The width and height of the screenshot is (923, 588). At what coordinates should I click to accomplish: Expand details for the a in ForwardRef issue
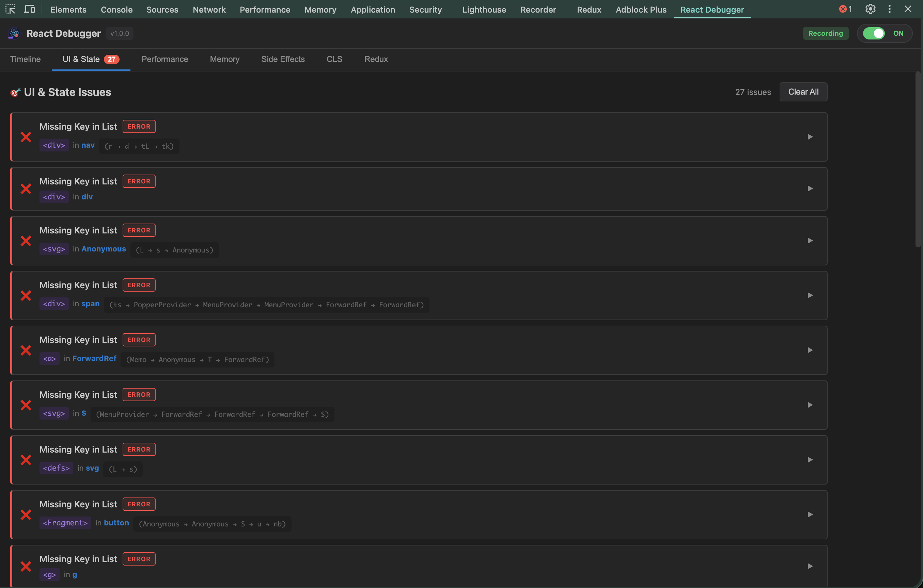[810, 350]
